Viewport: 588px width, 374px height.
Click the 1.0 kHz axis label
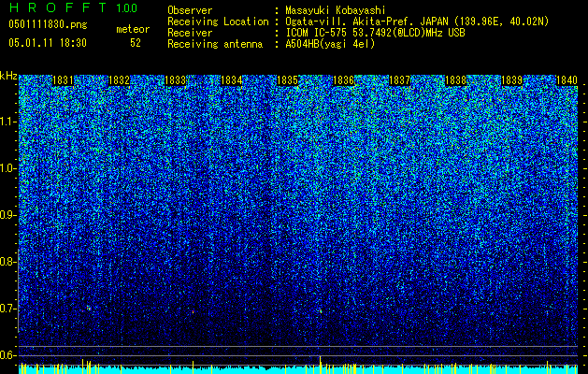click(x=8, y=168)
